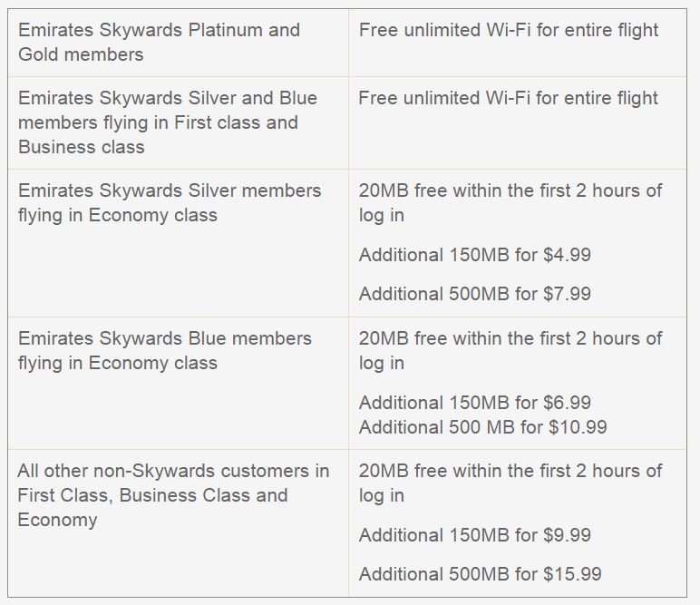Click the Platinum and Gold members cell
Image resolution: width=700 pixels, height=605 pixels.
159,42
